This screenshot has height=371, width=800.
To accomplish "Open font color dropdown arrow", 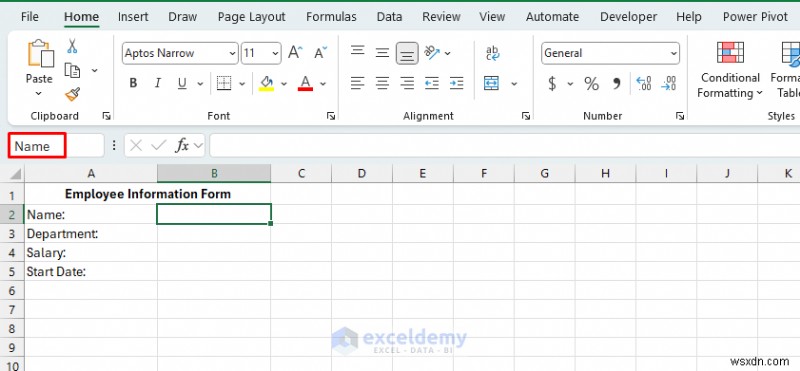I will pos(323,84).
